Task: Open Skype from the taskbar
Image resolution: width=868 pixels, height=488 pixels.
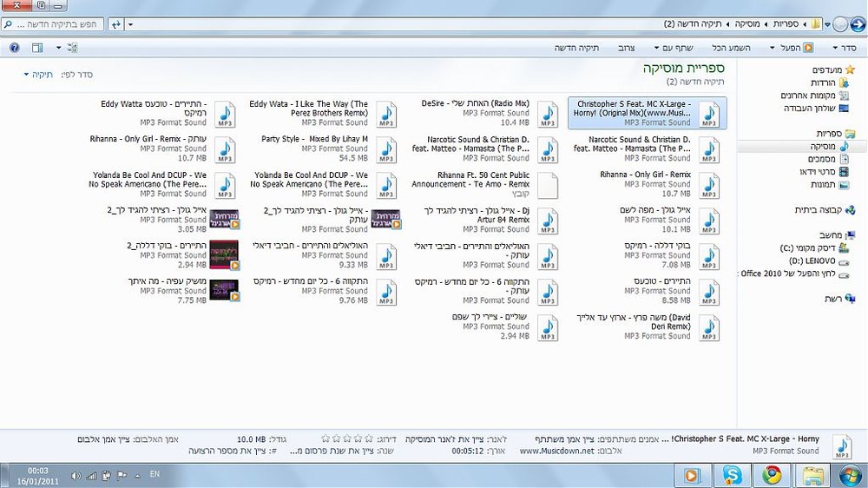Action: 732,475
